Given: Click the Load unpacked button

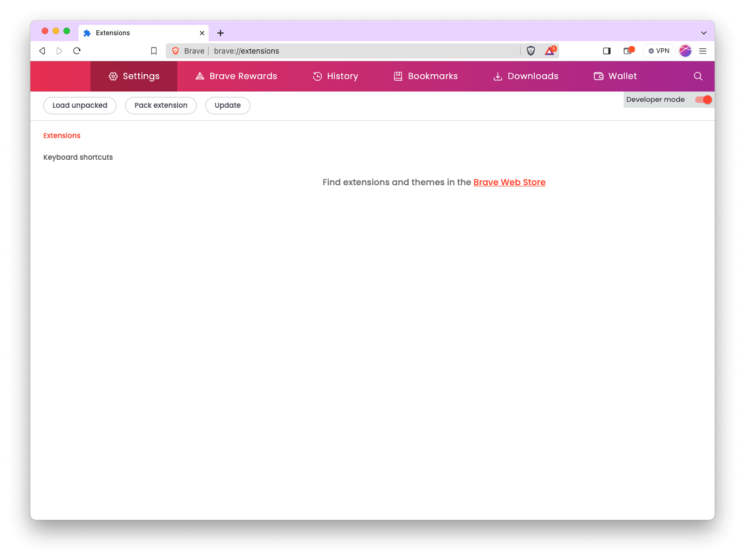Looking at the screenshot, I should 80,106.
